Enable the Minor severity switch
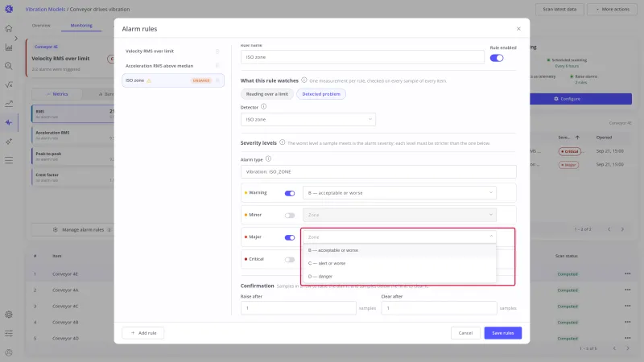 [x=290, y=216]
